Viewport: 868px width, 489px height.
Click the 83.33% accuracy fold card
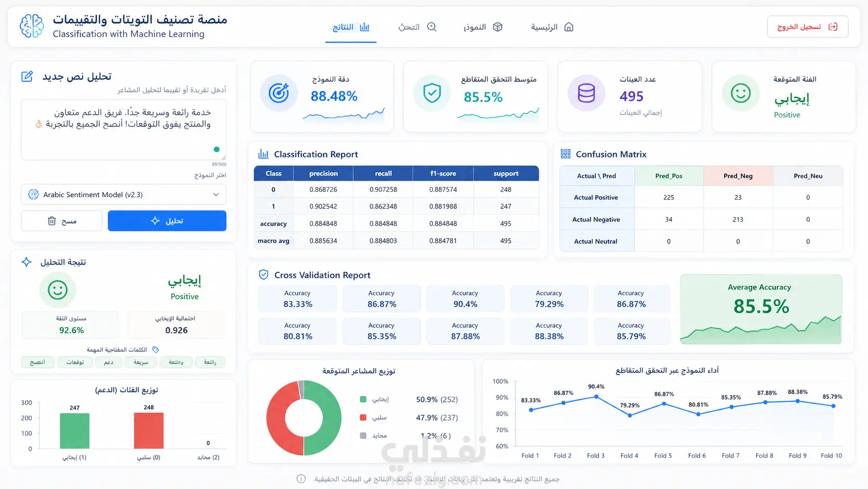(297, 299)
